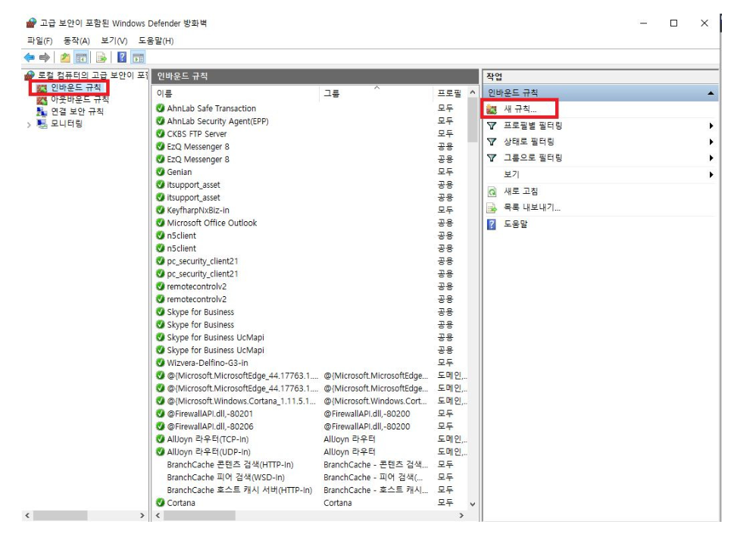The height and width of the screenshot is (537, 756).
Task: Sort rules by the 이름 column header
Action: coord(236,93)
